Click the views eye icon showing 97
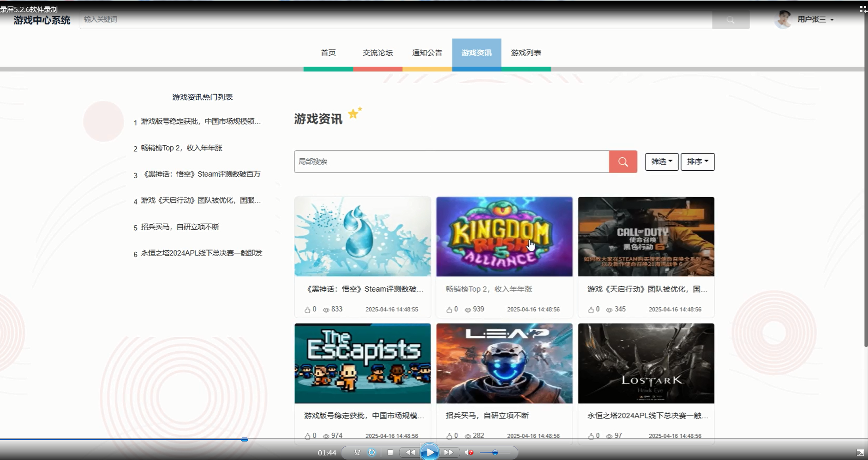Viewport: 868px width, 460px height. tap(609, 436)
